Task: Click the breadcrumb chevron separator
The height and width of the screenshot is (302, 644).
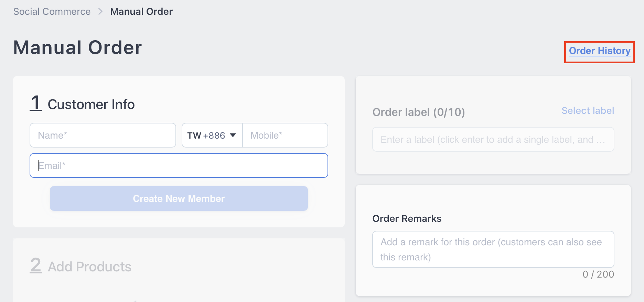Action: 100,12
